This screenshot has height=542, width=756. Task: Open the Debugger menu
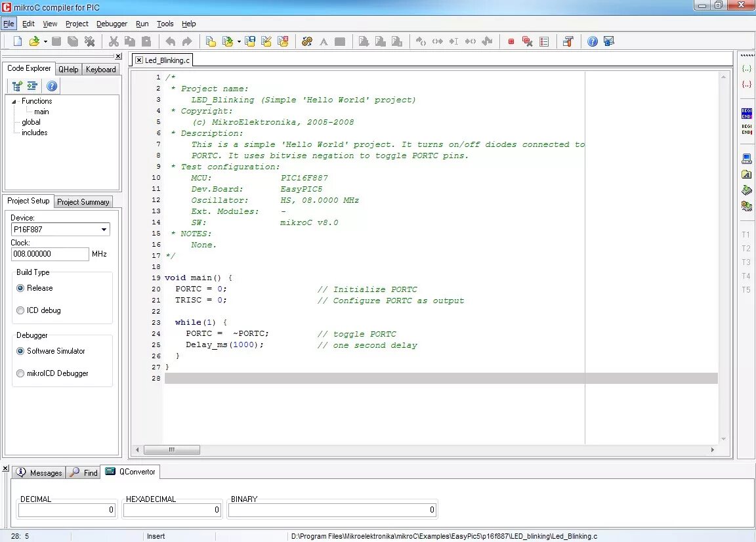(x=112, y=24)
